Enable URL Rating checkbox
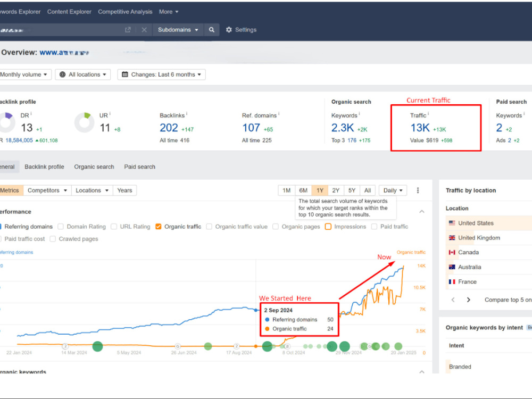The height and width of the screenshot is (399, 532). pos(114,226)
